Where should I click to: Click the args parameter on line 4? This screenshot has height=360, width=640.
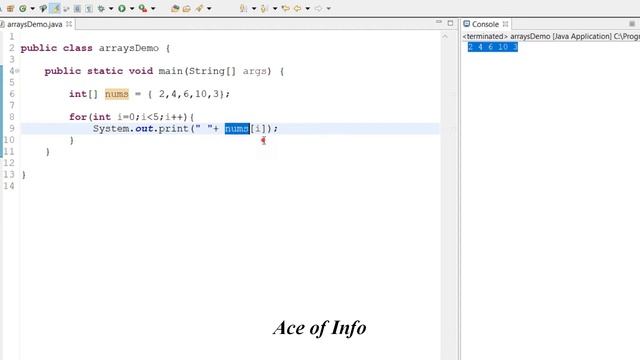255,71
